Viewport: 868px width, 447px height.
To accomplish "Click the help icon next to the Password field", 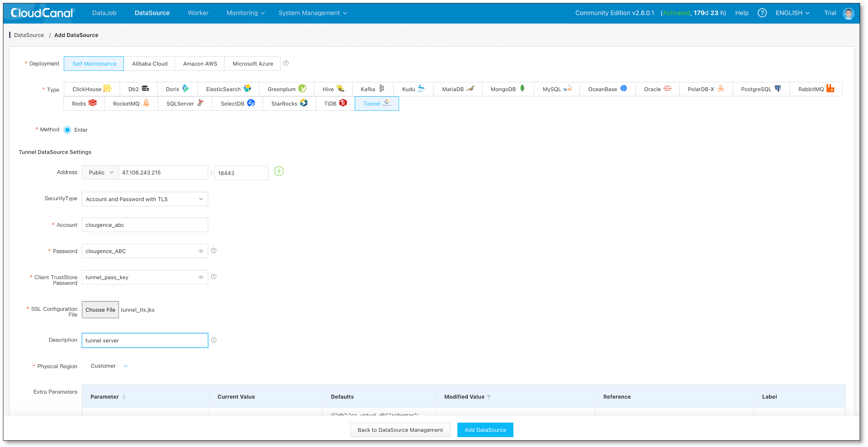I will (214, 251).
